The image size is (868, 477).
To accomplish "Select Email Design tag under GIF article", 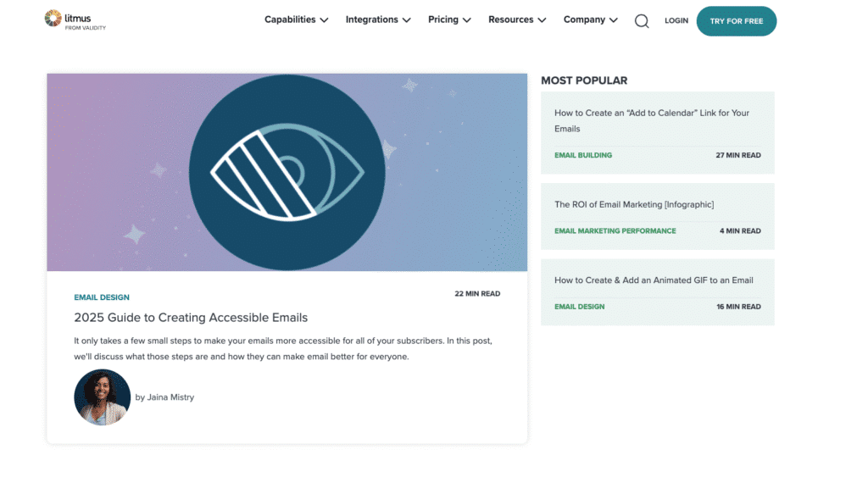I will [x=580, y=307].
